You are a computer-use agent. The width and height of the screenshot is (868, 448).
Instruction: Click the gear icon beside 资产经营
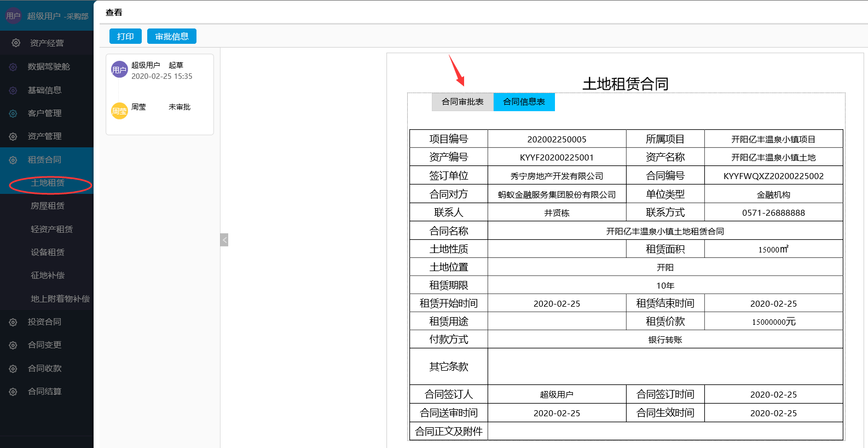16,43
